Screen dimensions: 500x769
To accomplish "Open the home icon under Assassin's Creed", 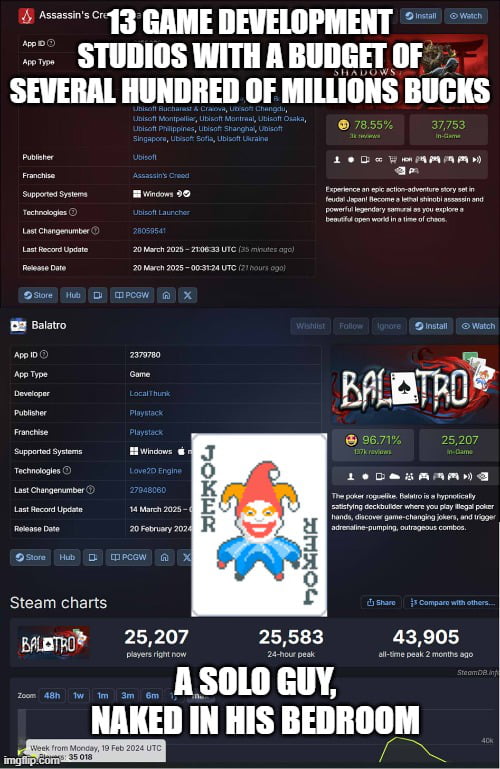I will pyautogui.click(x=167, y=295).
